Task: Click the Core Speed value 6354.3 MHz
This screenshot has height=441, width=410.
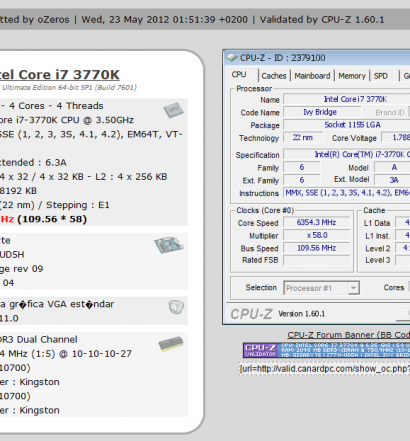Action: pos(316,222)
